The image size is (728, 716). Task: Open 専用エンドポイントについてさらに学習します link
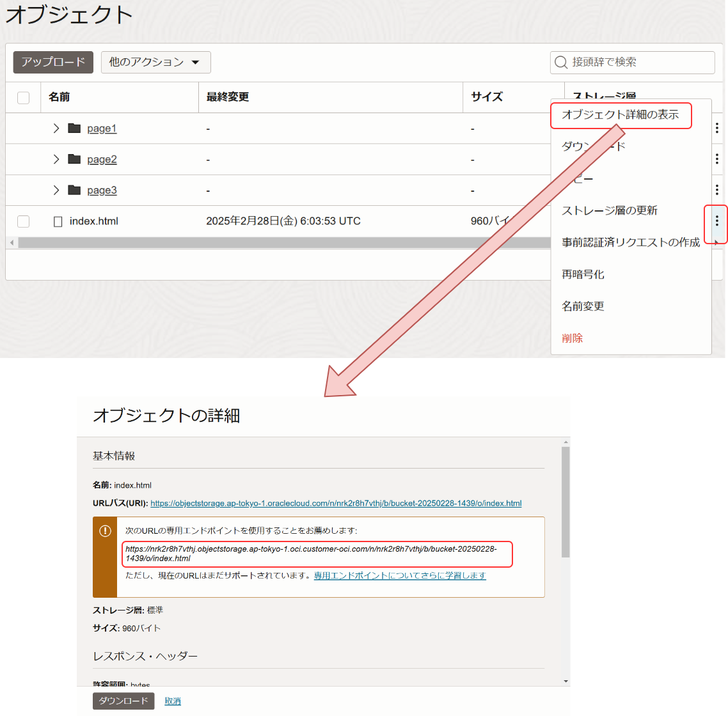pyautogui.click(x=400, y=575)
